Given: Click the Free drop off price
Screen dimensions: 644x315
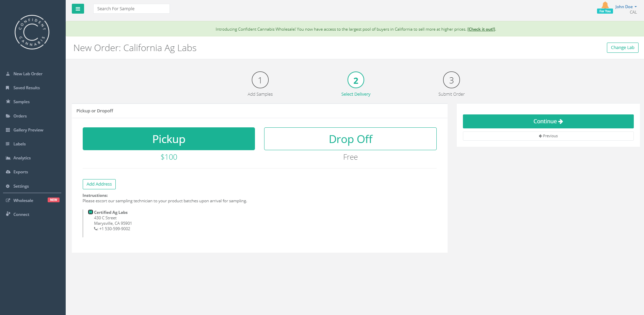Looking at the screenshot, I should pyautogui.click(x=350, y=157).
